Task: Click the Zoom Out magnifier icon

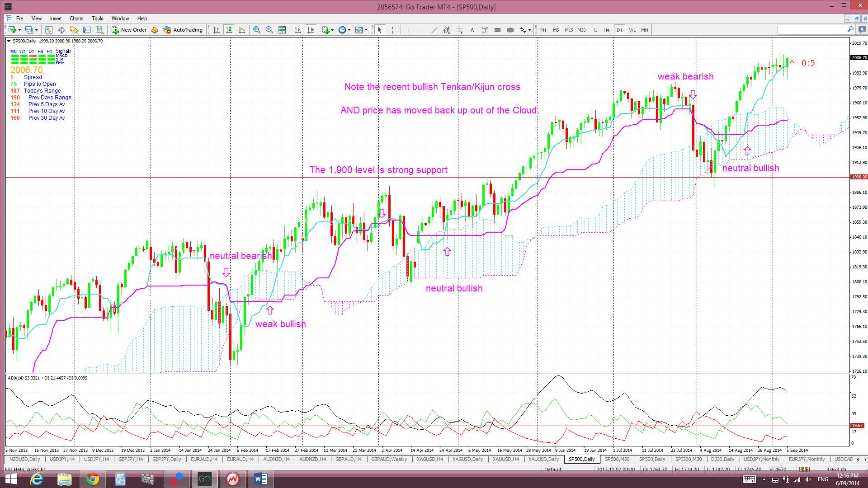Action: pos(269,30)
